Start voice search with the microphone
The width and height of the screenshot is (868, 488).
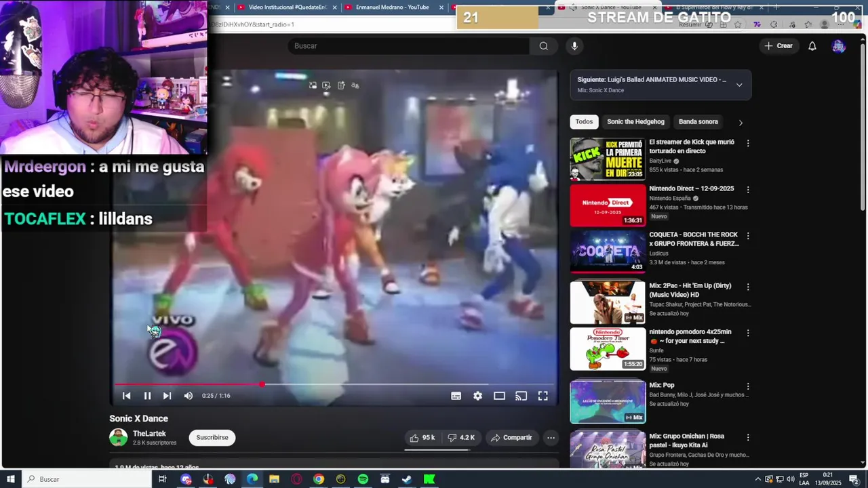574,46
